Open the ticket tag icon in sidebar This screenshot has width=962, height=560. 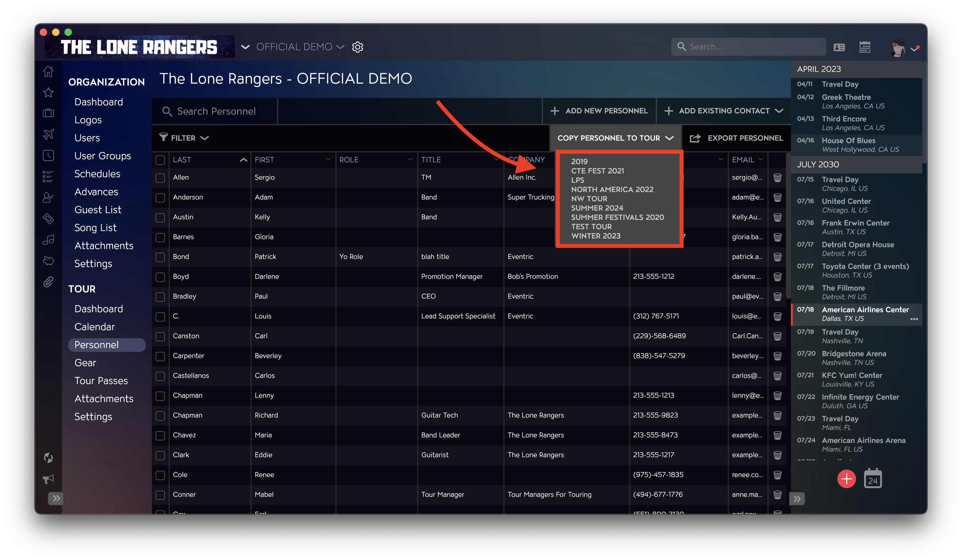pyautogui.click(x=48, y=219)
